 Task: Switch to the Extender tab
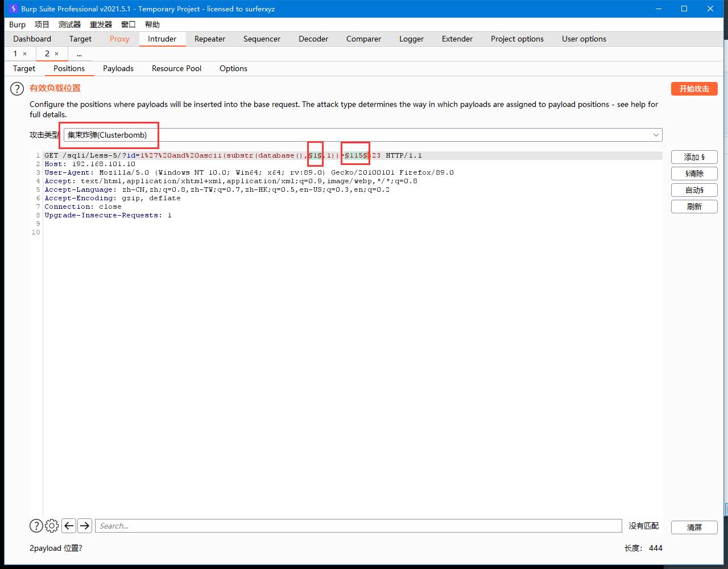click(457, 39)
